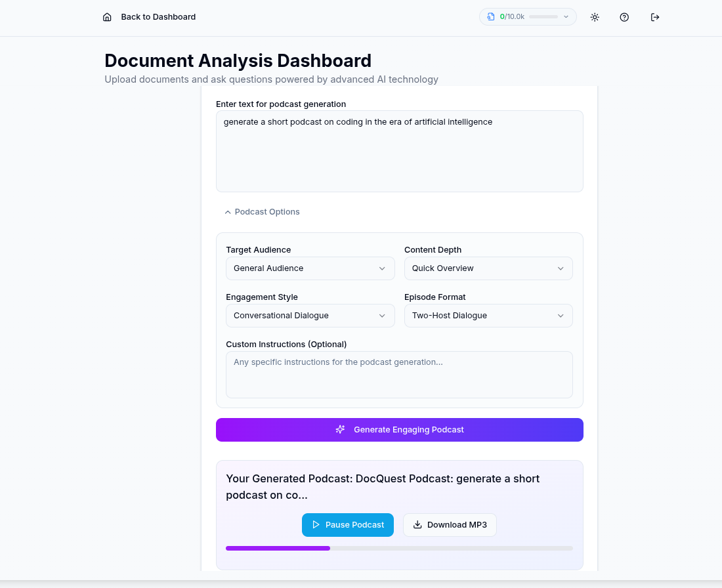The width and height of the screenshot is (722, 588).
Task: Click Generate Engaging Podcast button
Action: [399, 430]
